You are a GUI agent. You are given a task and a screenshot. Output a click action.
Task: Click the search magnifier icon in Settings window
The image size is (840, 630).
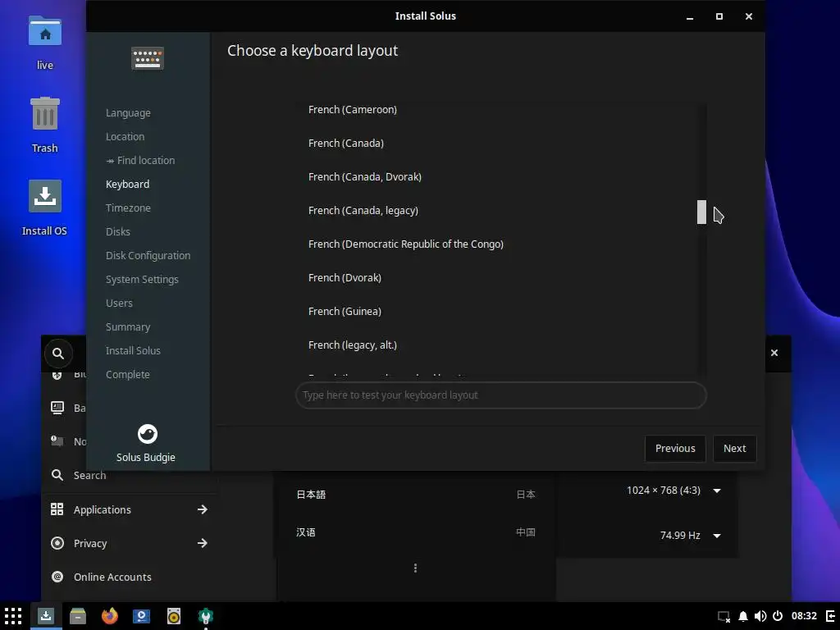[58, 354]
